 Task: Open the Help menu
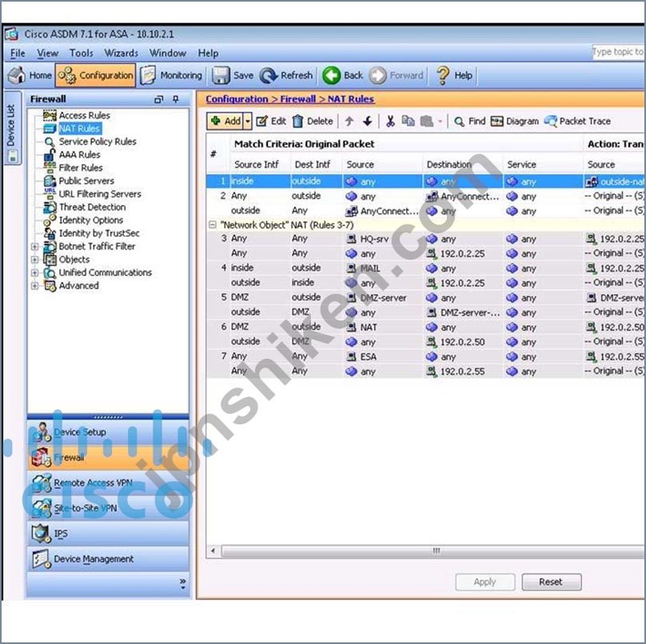coord(208,53)
